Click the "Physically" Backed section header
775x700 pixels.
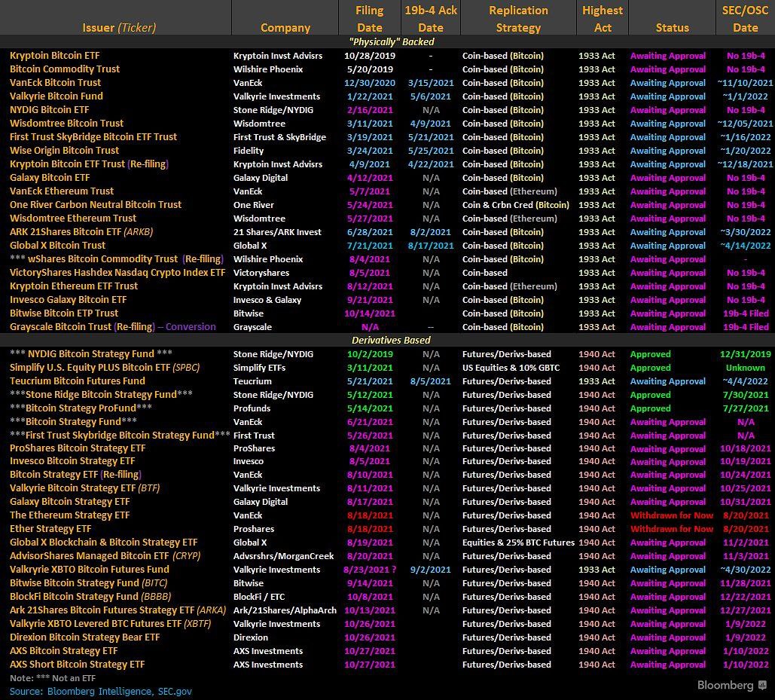point(392,42)
